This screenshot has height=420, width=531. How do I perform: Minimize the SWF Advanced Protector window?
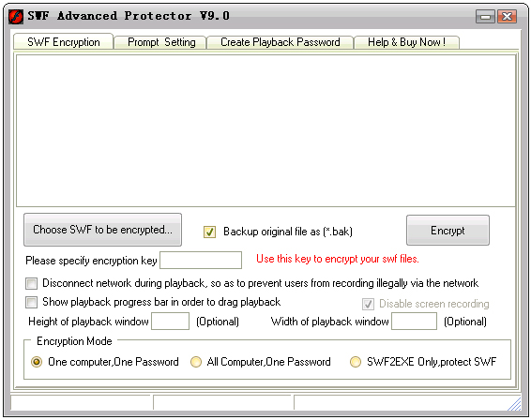(x=485, y=16)
